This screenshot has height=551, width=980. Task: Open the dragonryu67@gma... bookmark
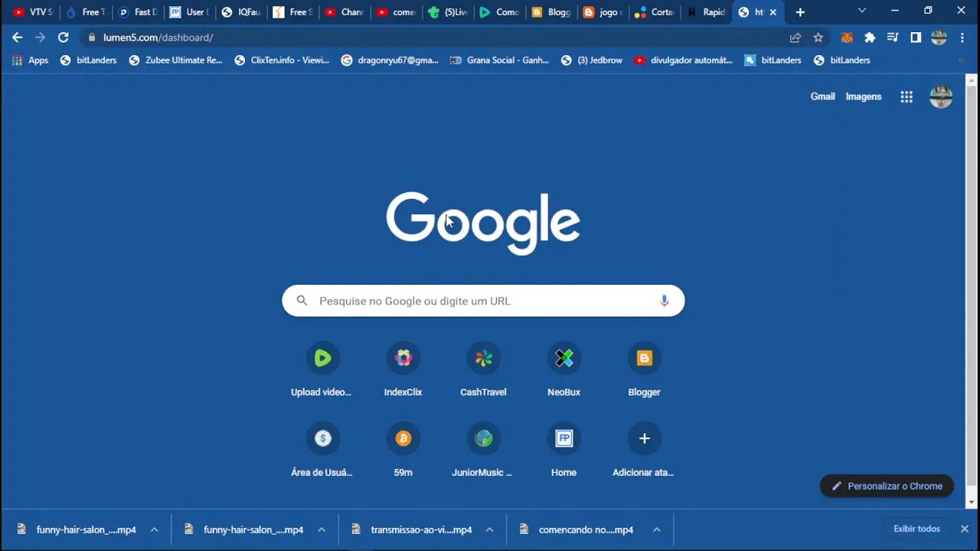click(x=390, y=60)
